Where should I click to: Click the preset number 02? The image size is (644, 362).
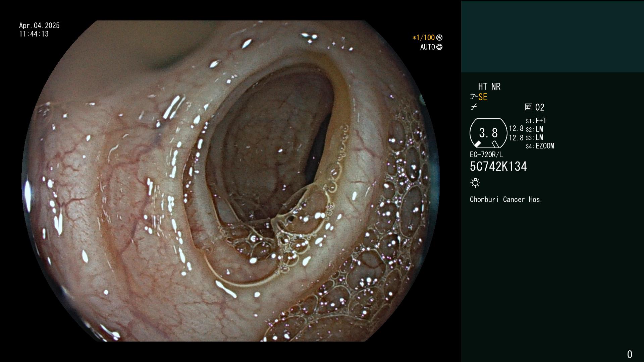pyautogui.click(x=540, y=107)
